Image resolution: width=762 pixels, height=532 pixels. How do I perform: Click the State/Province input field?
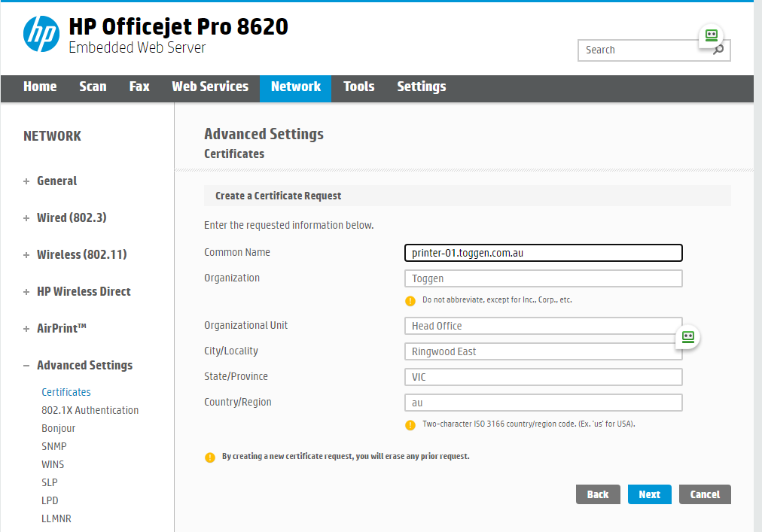click(544, 377)
